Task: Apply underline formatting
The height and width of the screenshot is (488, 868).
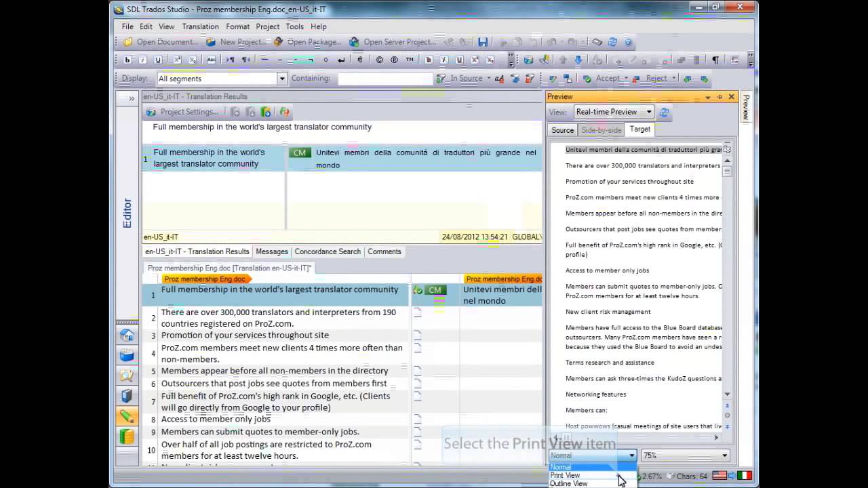Action: pyautogui.click(x=158, y=60)
